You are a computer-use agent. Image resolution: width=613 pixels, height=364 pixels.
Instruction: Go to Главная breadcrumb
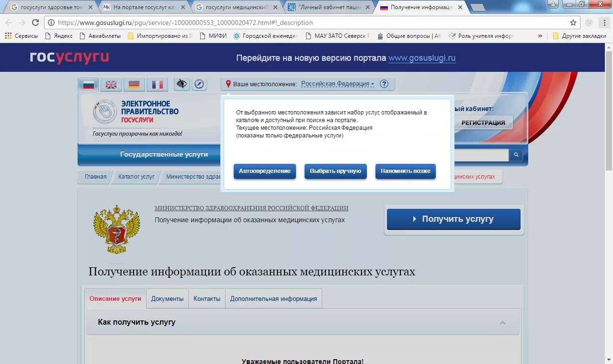pos(96,177)
